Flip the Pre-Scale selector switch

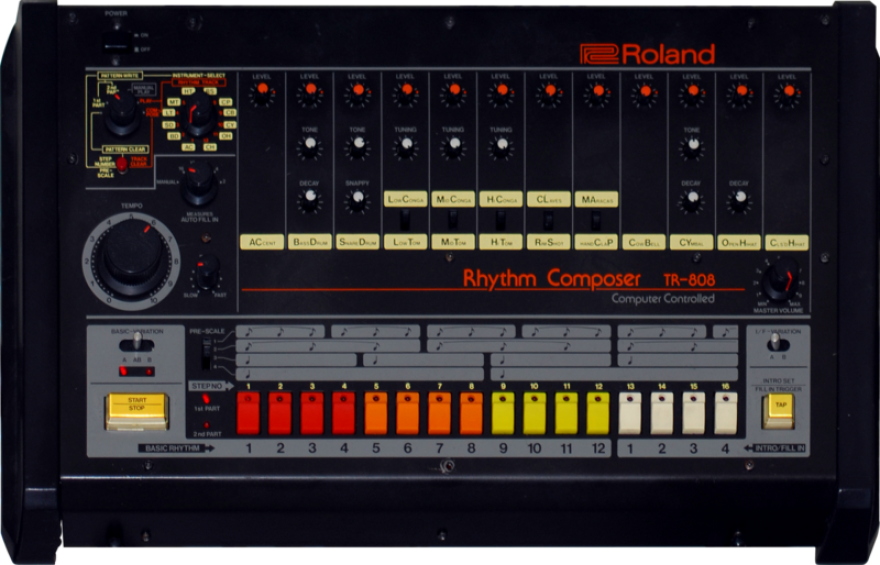click(x=207, y=353)
